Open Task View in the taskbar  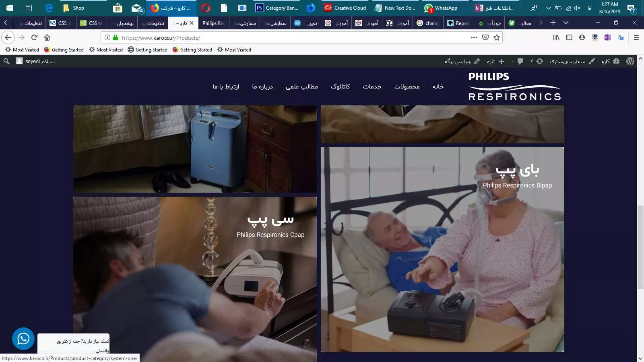[x=29, y=8]
